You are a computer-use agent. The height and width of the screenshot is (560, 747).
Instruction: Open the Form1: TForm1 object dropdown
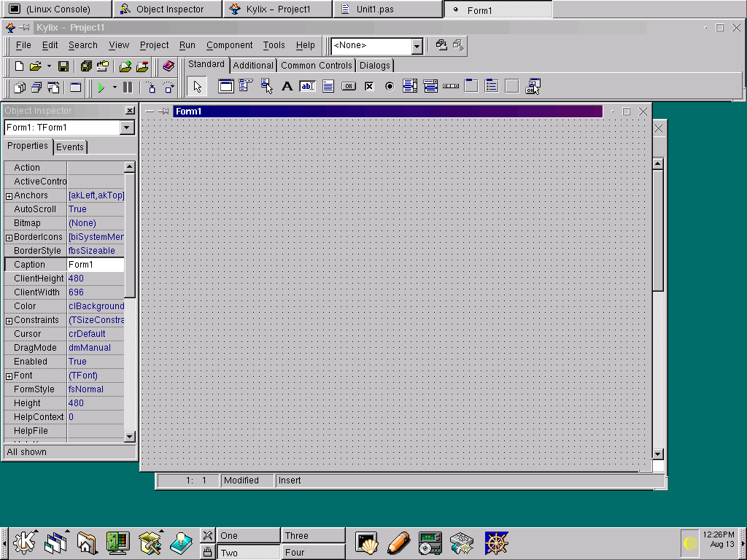click(127, 128)
